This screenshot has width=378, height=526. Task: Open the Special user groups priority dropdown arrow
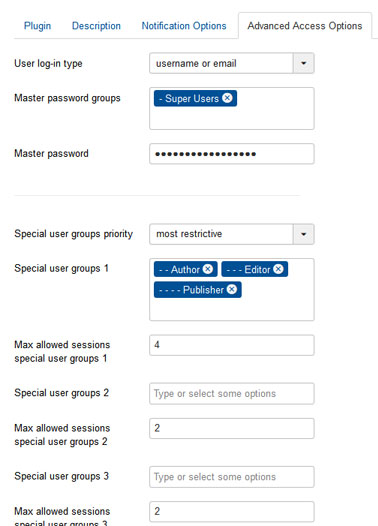[x=304, y=234]
